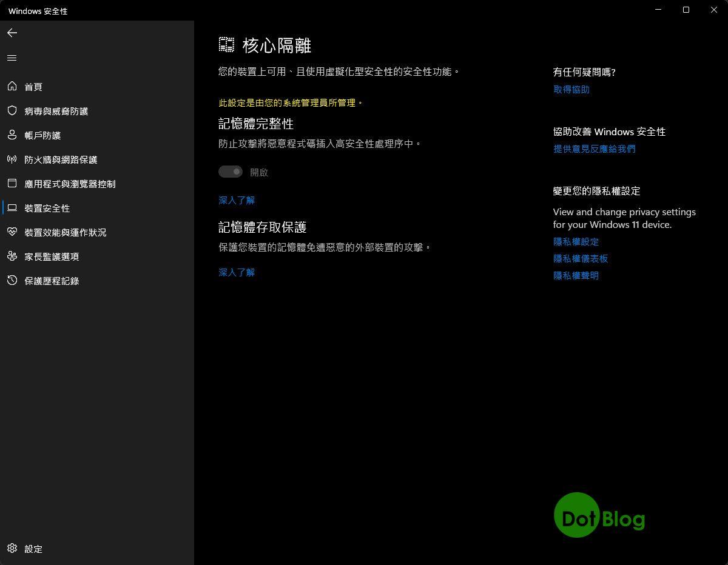Click the 開啟 label beside the toggle

click(259, 172)
